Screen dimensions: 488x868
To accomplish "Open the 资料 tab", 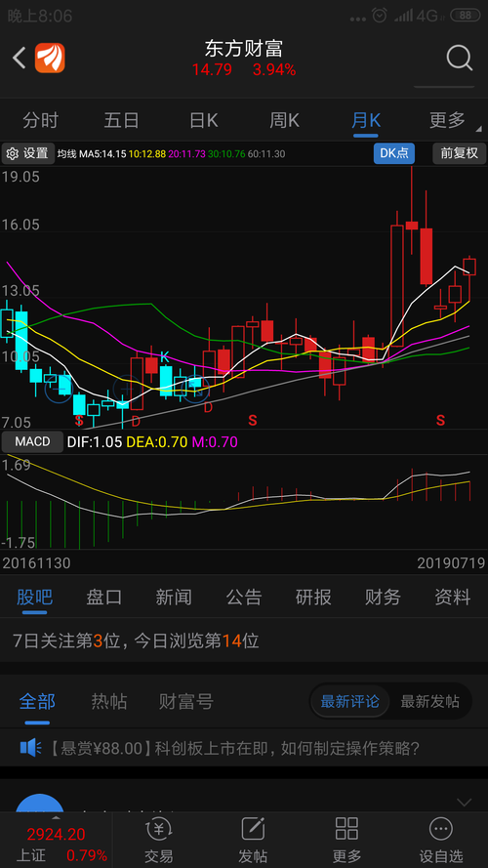I will pos(453,597).
